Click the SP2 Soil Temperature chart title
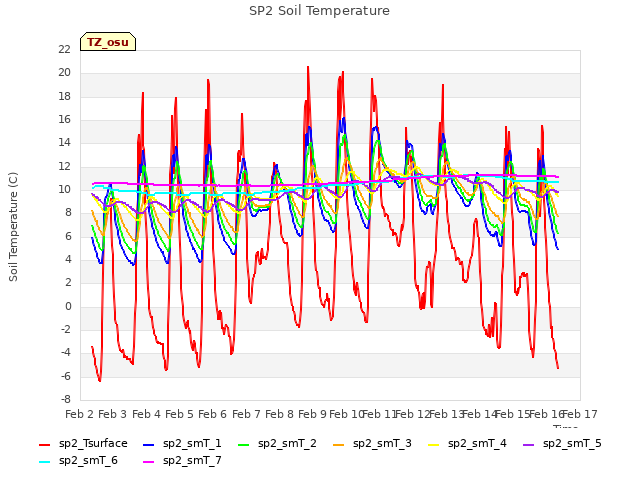 [x=319, y=11]
